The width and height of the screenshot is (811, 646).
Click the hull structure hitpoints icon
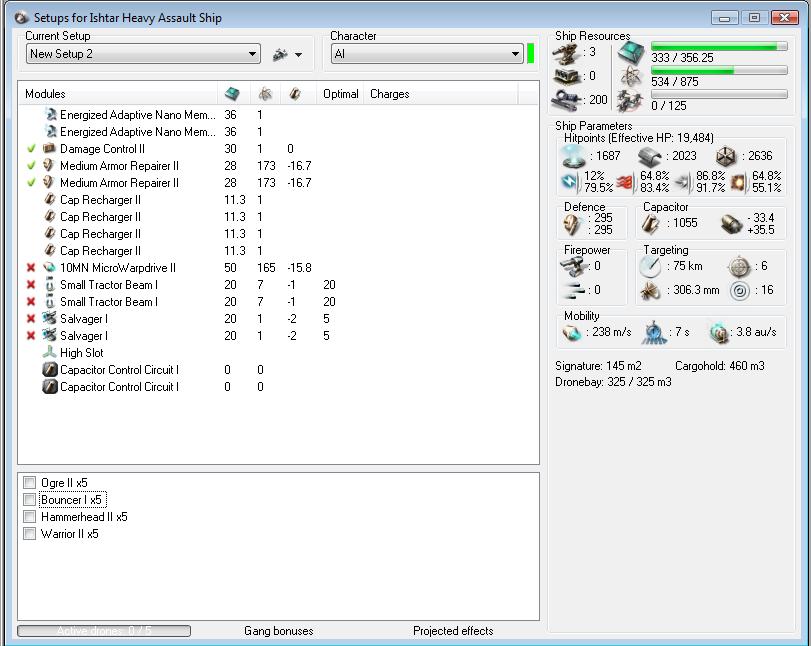[726, 156]
